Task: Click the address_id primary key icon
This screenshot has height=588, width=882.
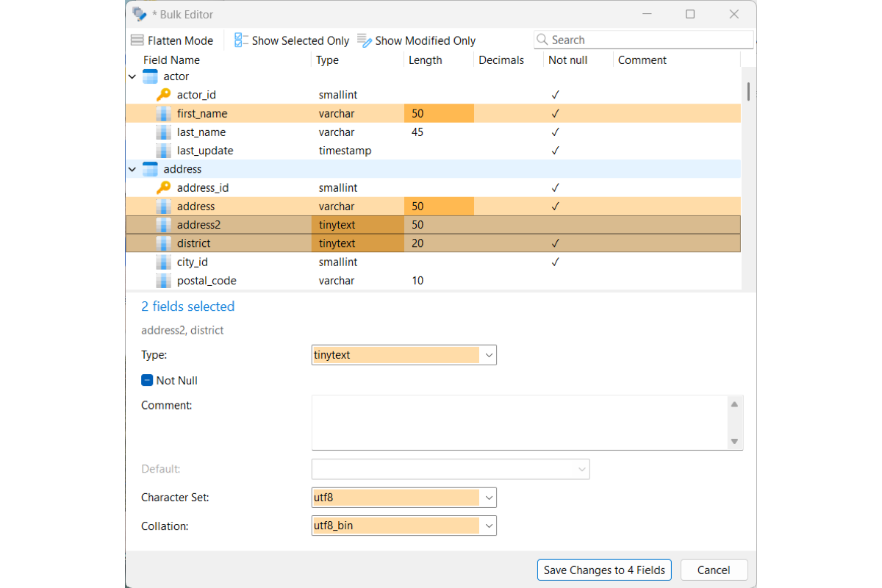Action: tap(163, 187)
